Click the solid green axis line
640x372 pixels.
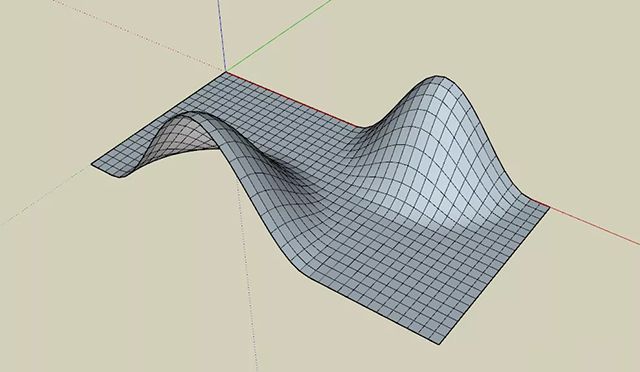[279, 36]
